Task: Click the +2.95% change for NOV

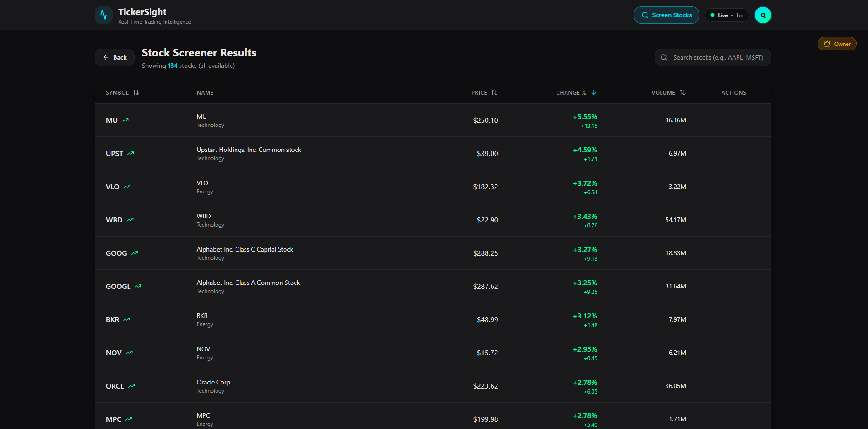Action: pyautogui.click(x=585, y=349)
